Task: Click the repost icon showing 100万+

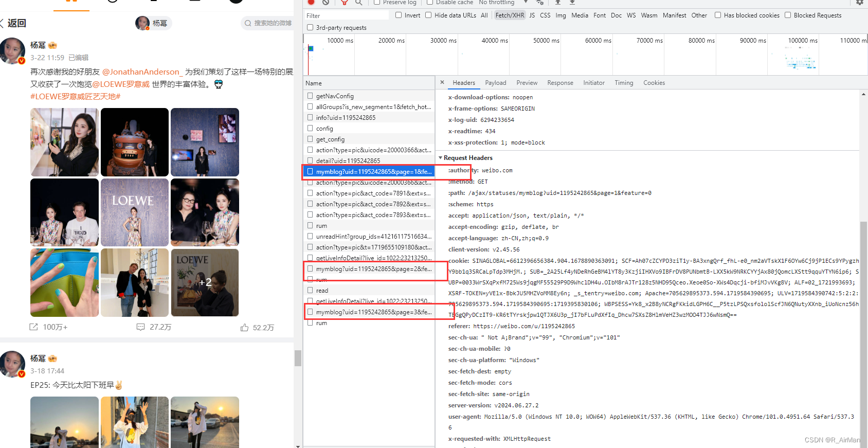Action: [x=33, y=327]
